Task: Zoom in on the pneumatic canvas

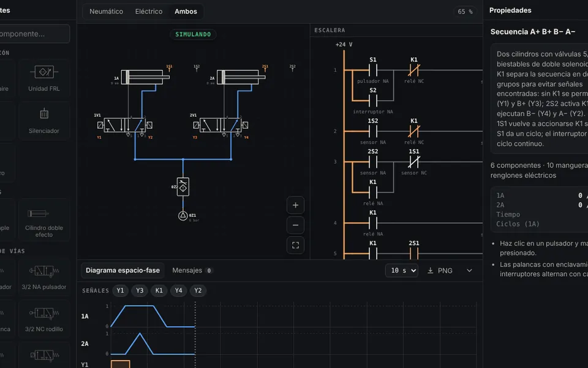Action: click(295, 205)
